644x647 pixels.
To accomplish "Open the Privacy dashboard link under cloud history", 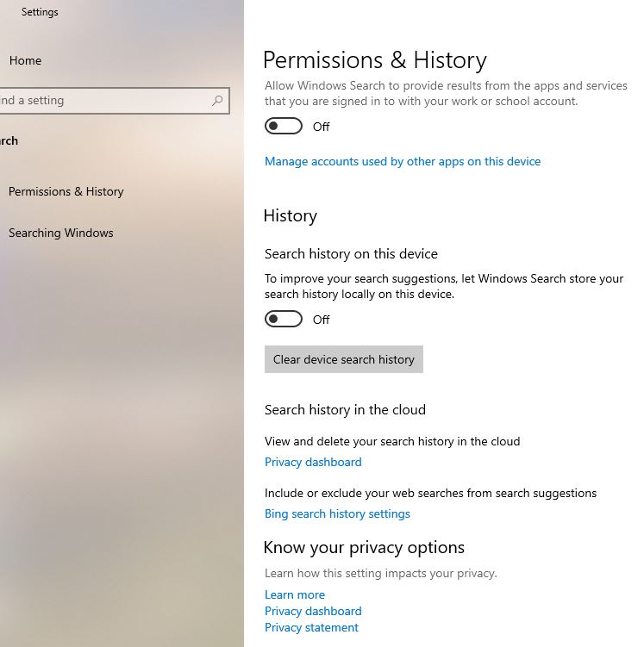I will (313, 462).
